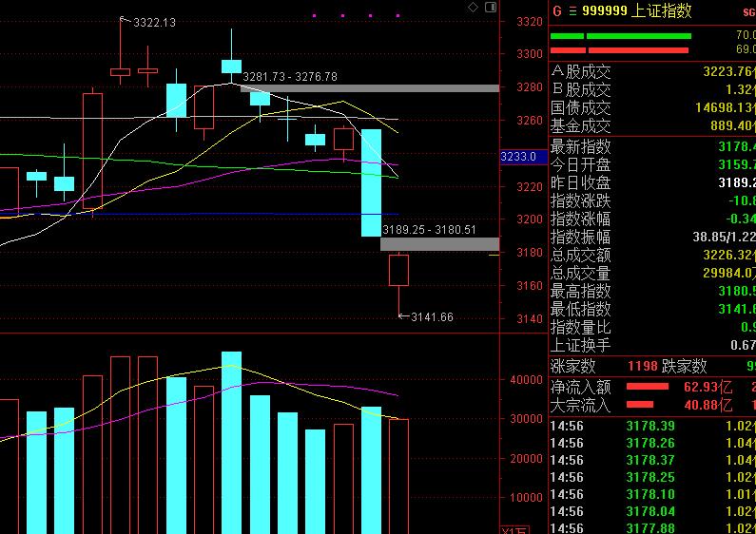Click the tallest cyan volume bar
756x534 pixels.
click(x=231, y=443)
